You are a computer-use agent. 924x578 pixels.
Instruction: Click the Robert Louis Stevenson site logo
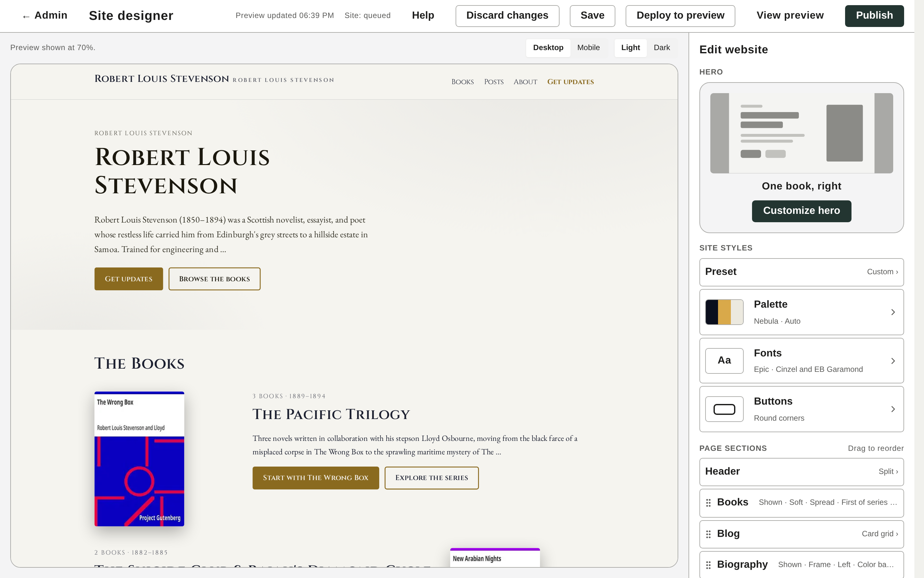[x=161, y=79]
